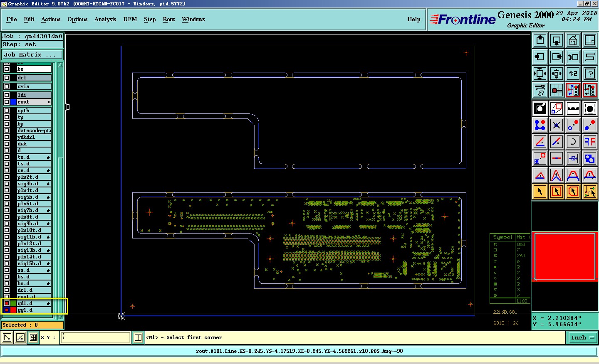This screenshot has width=599, height=364.
Task: Toggle display checkbox for ydkdrl layer
Action: 7,137
